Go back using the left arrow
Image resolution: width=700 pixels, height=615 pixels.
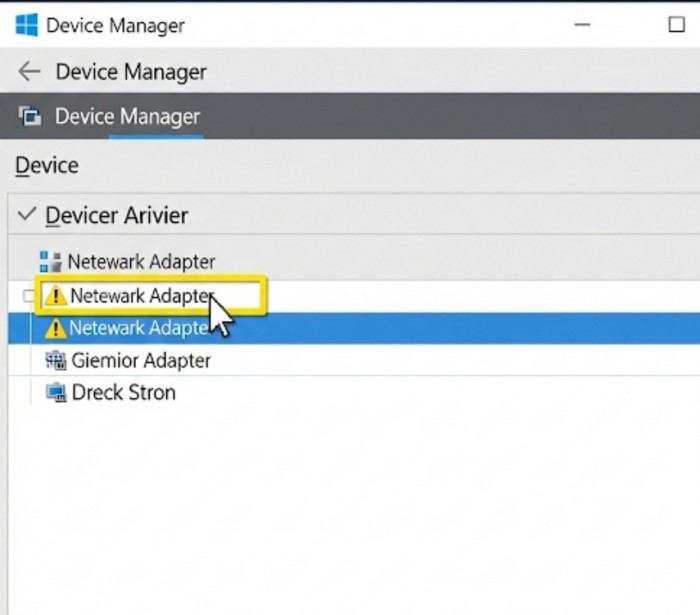click(x=29, y=71)
